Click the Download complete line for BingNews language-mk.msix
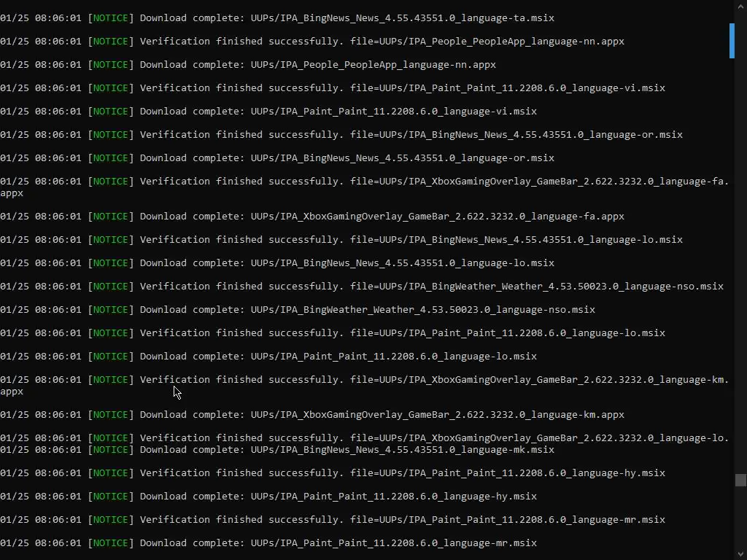The image size is (747, 560). pyautogui.click(x=277, y=450)
